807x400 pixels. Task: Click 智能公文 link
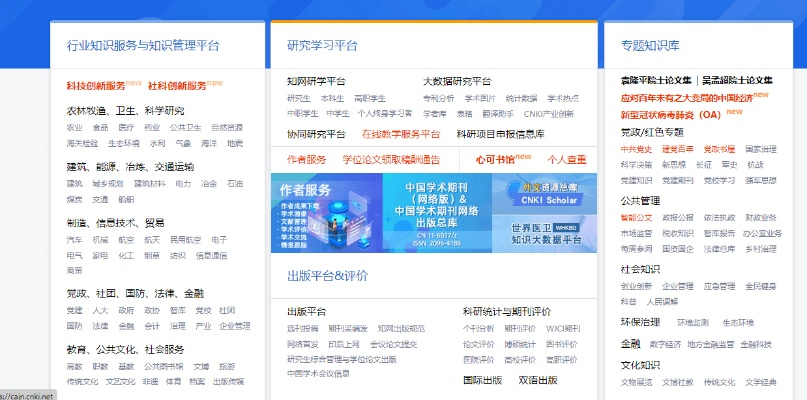(636, 218)
